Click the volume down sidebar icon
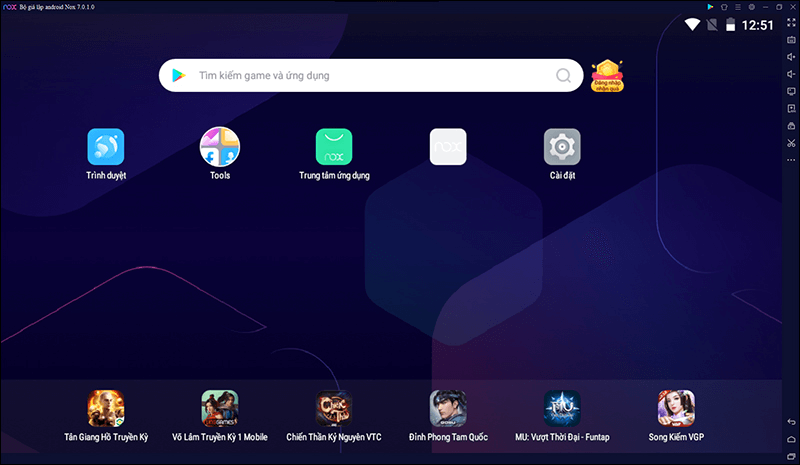Viewport: 800px width, 465px height. click(x=791, y=73)
